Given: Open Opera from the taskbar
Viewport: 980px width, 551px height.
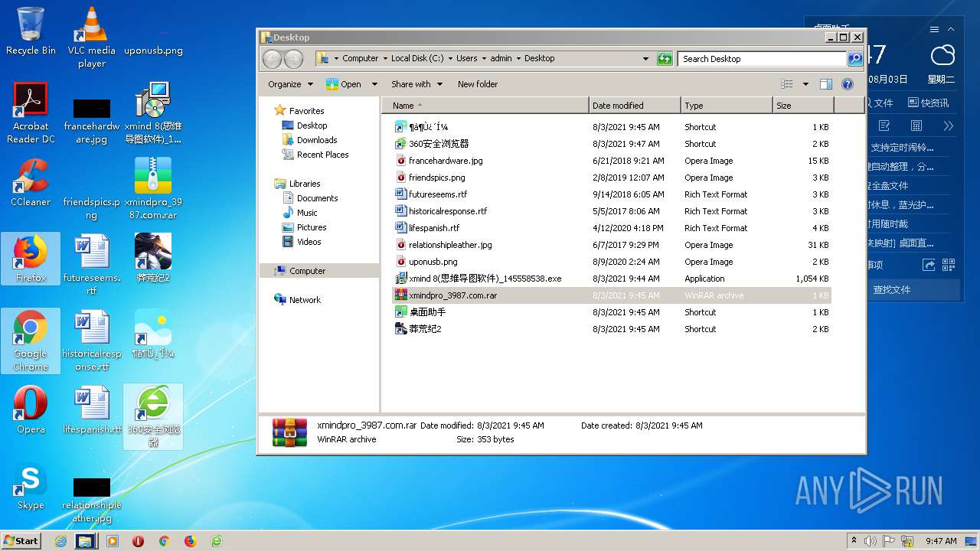Looking at the screenshot, I should coord(139,541).
